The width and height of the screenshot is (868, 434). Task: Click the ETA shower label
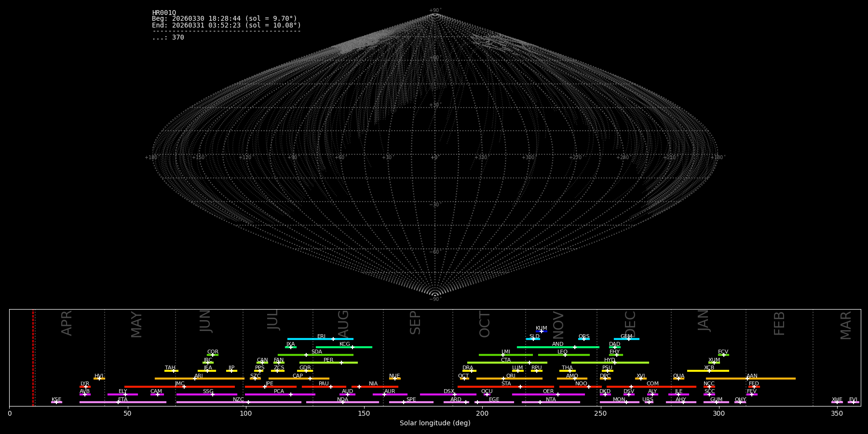point(123,400)
